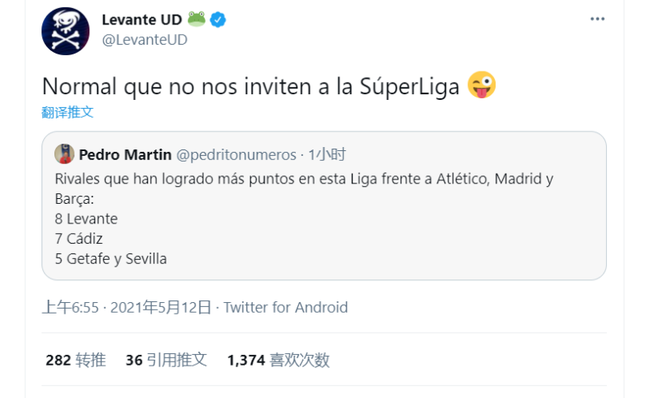The width and height of the screenshot is (650, 398).
Task: Click the Twitter for Android source link
Action: (286, 308)
